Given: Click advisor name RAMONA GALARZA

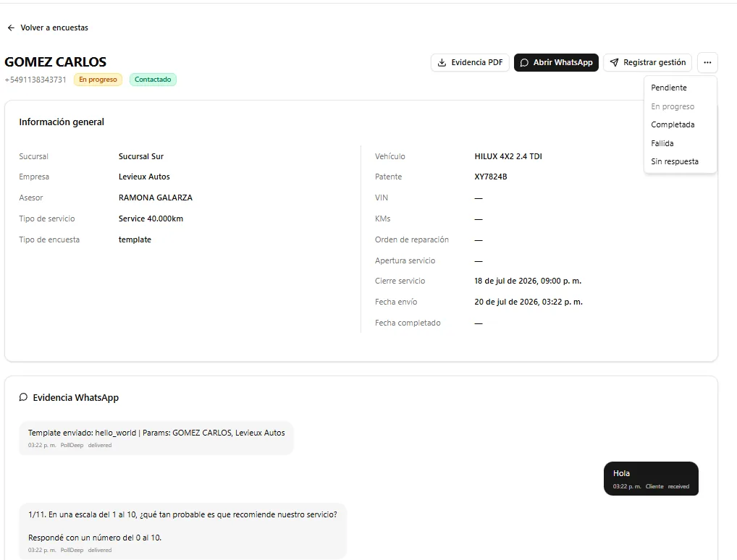Looking at the screenshot, I should pyautogui.click(x=156, y=198).
